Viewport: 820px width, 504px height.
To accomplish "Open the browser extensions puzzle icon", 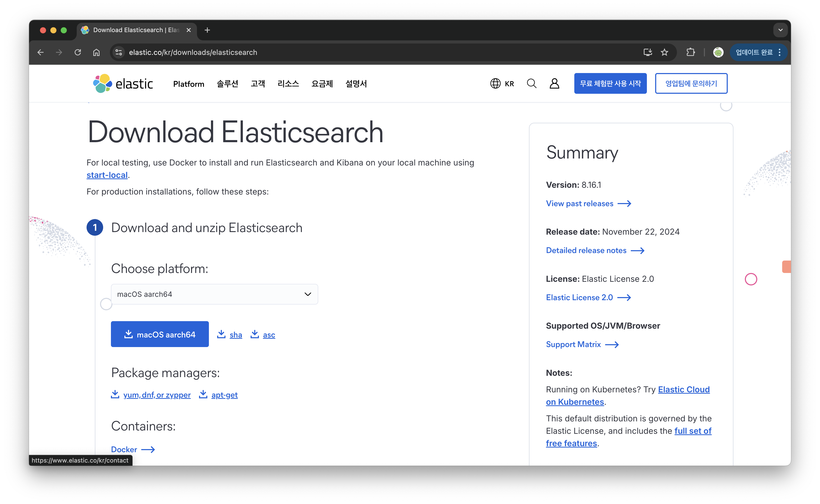I will 690,52.
